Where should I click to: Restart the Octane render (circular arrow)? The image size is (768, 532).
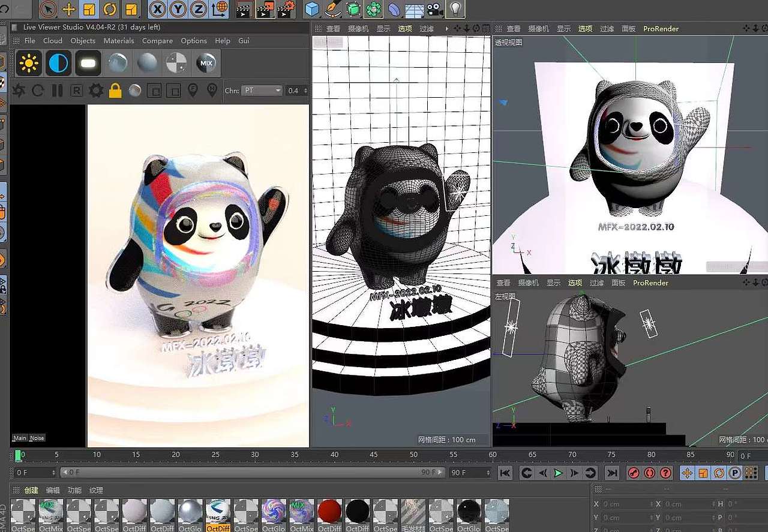[38, 91]
